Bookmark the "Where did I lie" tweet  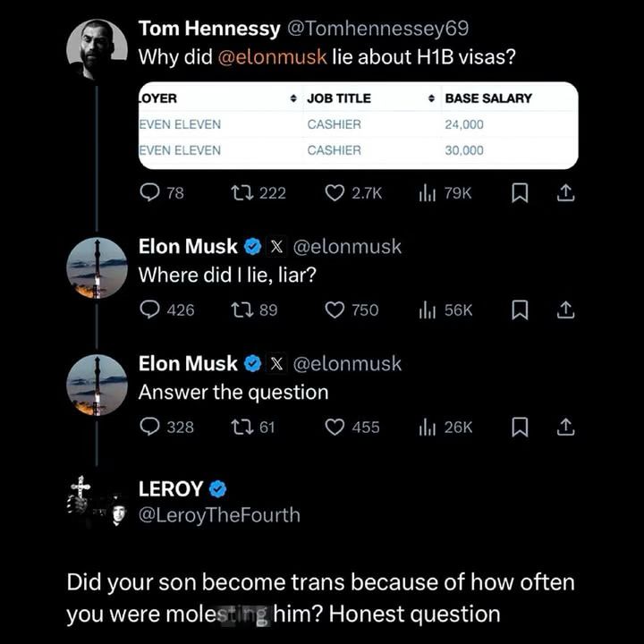pyautogui.click(x=519, y=309)
